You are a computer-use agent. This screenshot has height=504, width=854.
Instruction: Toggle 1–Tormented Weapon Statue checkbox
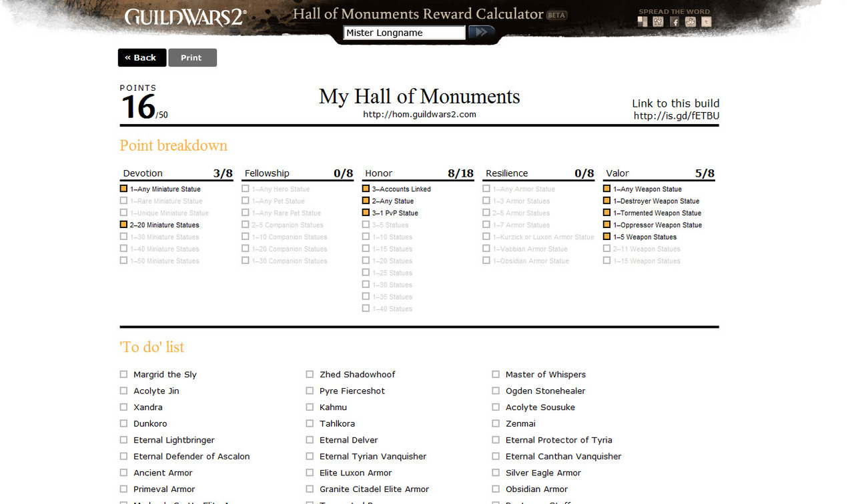607,213
